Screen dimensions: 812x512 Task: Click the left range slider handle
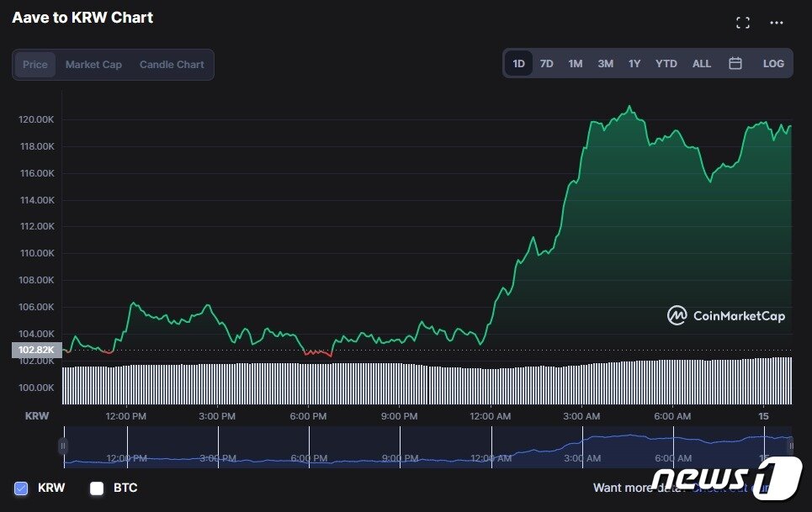coord(63,446)
